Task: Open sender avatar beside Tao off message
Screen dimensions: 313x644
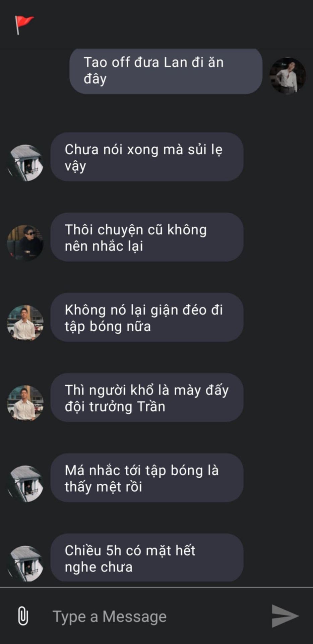Action: (288, 75)
